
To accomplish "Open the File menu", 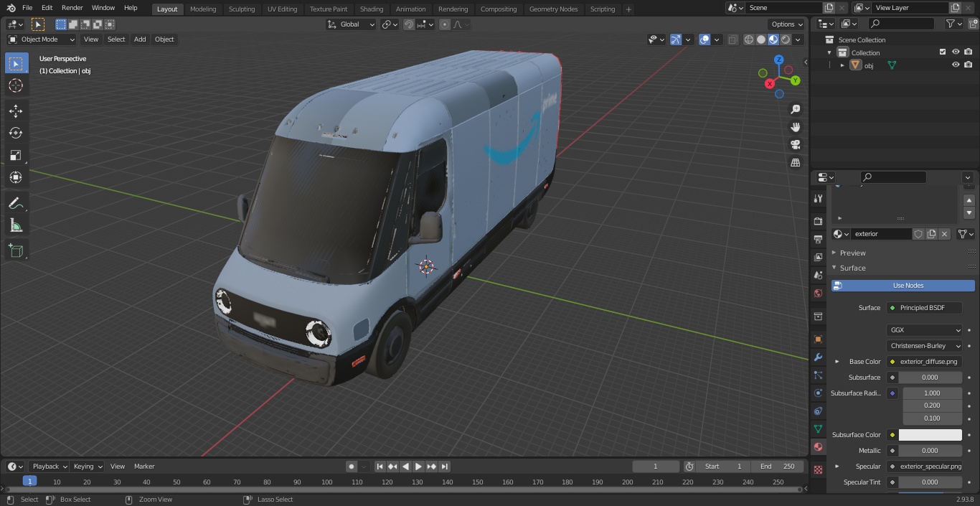I will pyautogui.click(x=27, y=8).
